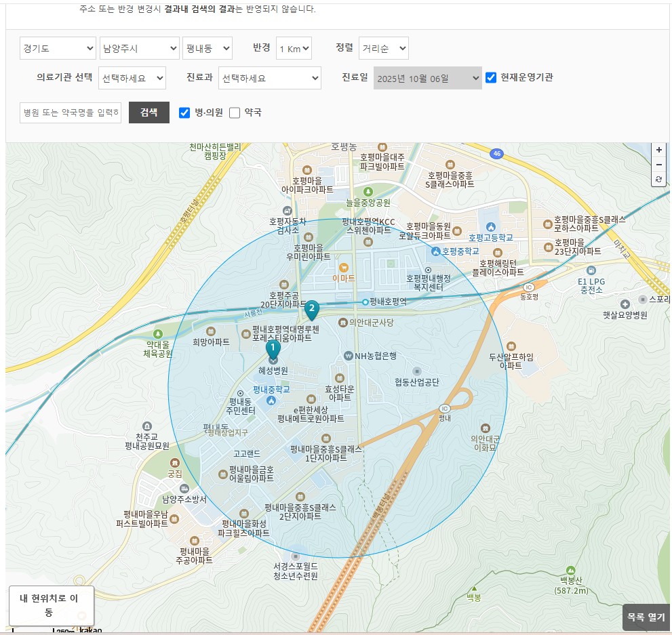Screen dimensions: 672x635
Task: Expand the 진료과 selection dropdown
Action: (x=269, y=78)
